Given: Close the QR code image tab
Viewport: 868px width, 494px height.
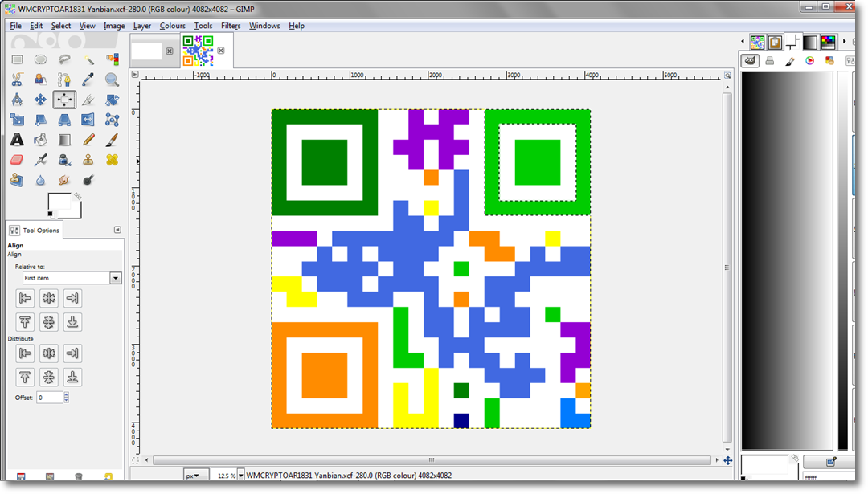Looking at the screenshot, I should coord(221,51).
